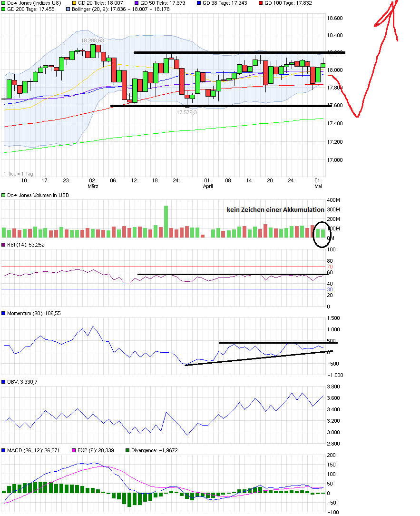Image resolution: width=420 pixels, height=516 pixels.
Task: Click the yellow GD 20 Ticks swatch
Action: 74,3
